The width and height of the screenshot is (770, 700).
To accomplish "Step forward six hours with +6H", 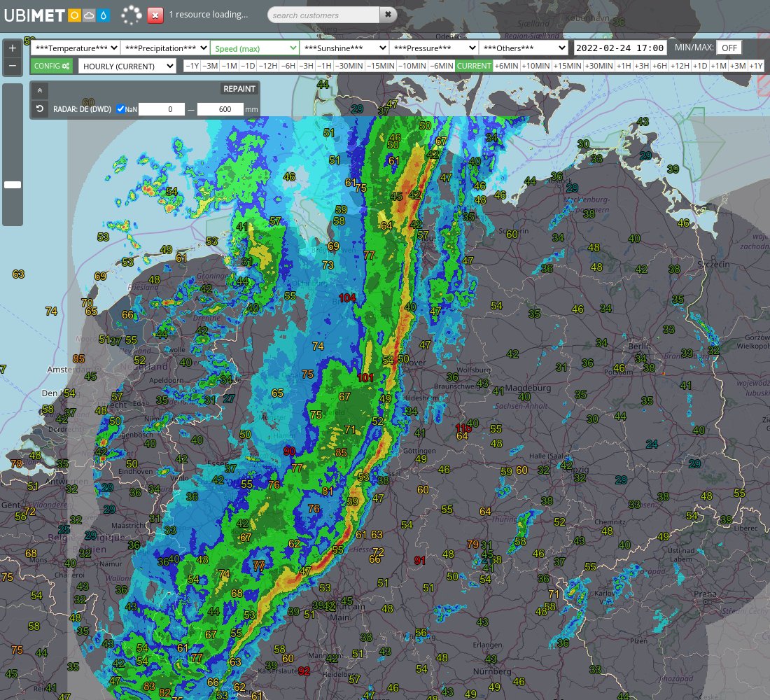I will (659, 66).
